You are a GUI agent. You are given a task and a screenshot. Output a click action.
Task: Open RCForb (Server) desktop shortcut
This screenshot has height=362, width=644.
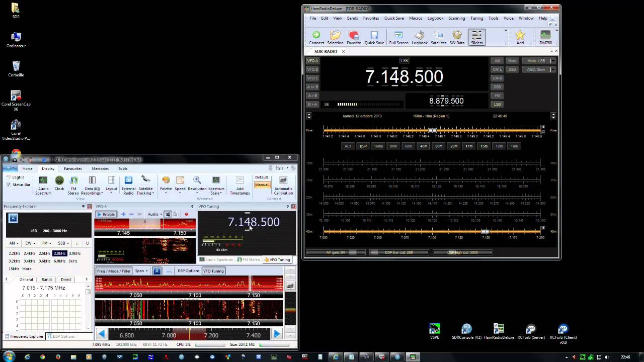click(531, 332)
